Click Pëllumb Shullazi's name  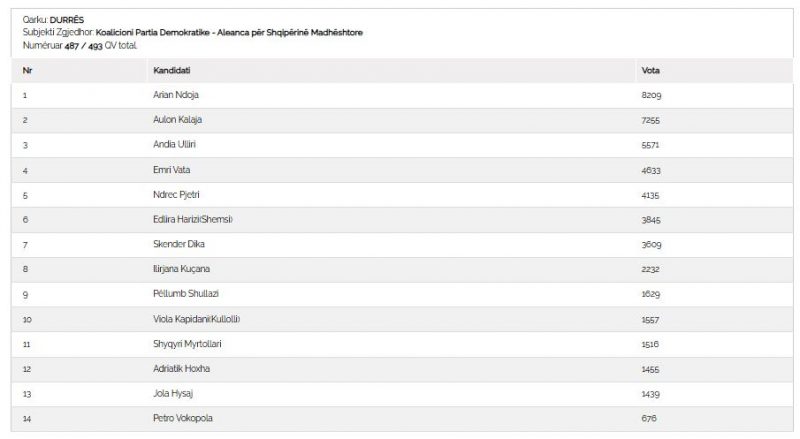186,294
